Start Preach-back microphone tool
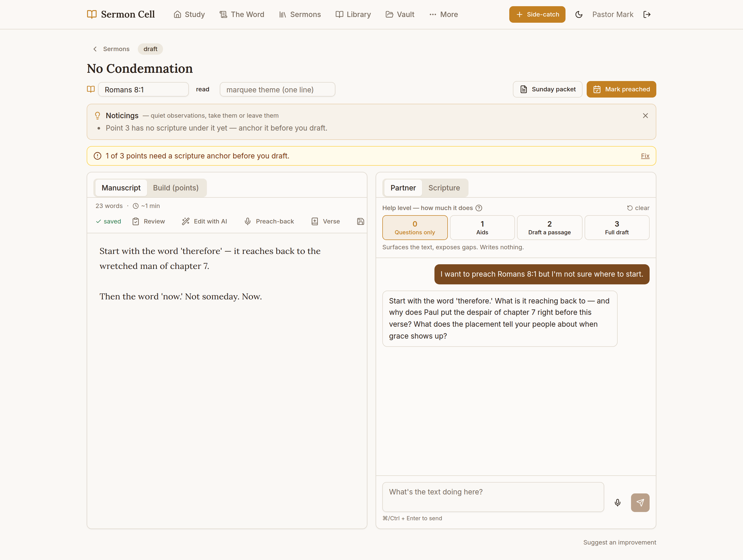The image size is (743, 560). [x=269, y=221]
